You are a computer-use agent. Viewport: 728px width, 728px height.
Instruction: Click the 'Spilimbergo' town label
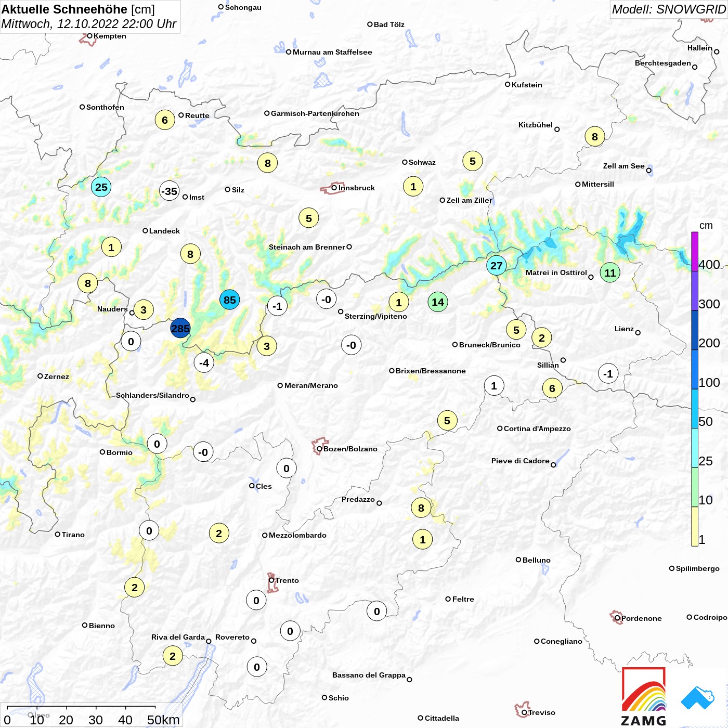[x=698, y=568]
